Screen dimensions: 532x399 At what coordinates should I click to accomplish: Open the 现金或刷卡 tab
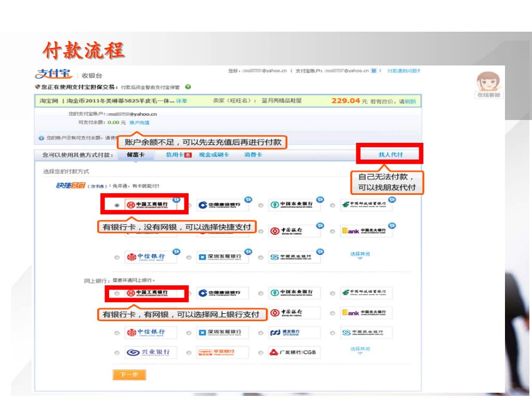click(214, 155)
